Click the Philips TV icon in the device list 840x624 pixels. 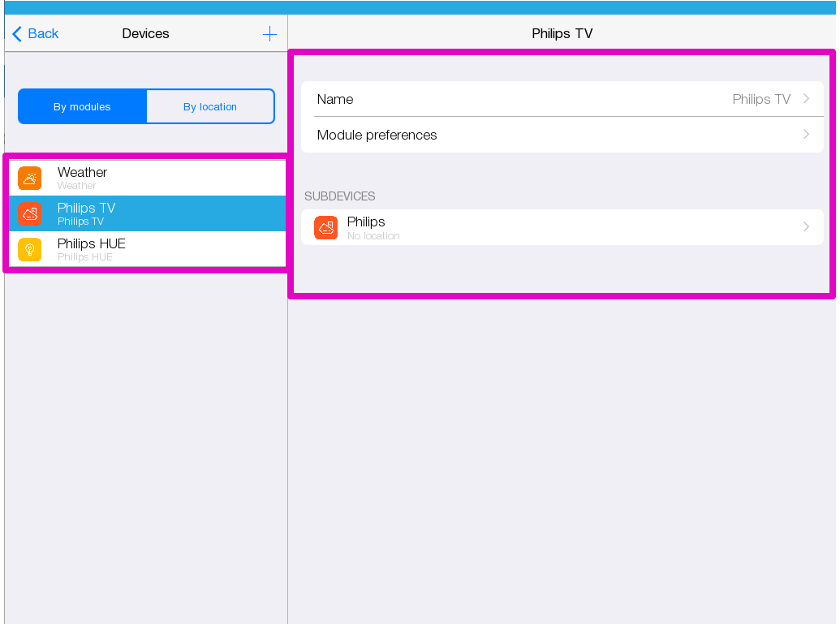30,213
